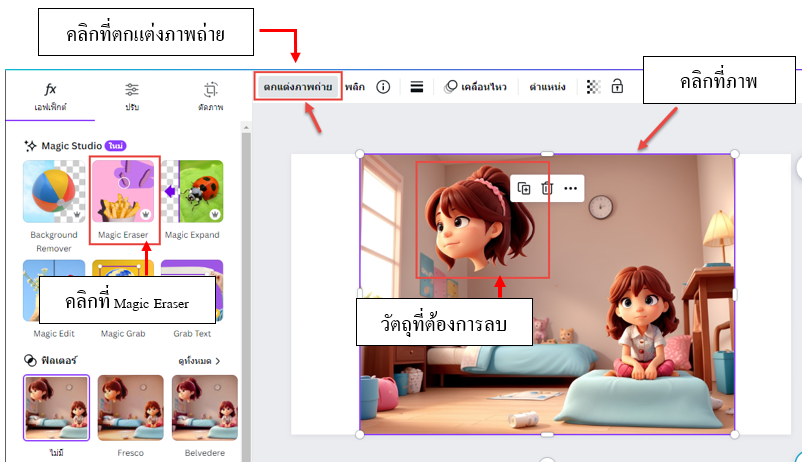
Task: Click the trash delete icon on image
Action: (547, 189)
